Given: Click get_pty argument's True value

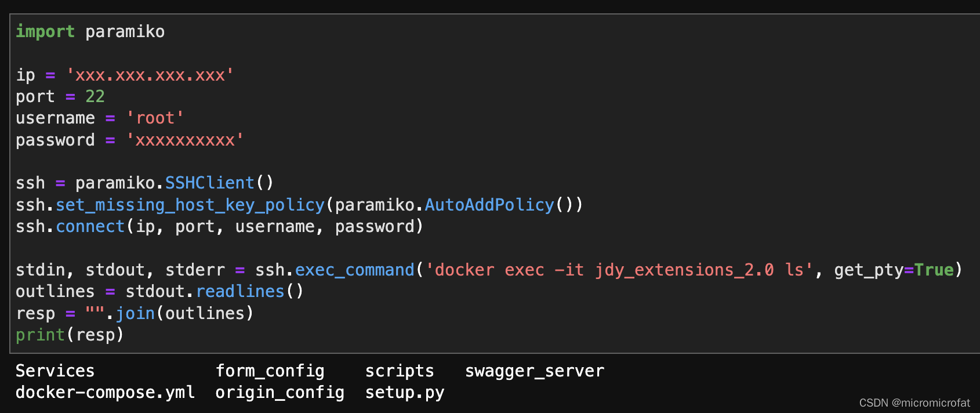Looking at the screenshot, I should (934, 270).
